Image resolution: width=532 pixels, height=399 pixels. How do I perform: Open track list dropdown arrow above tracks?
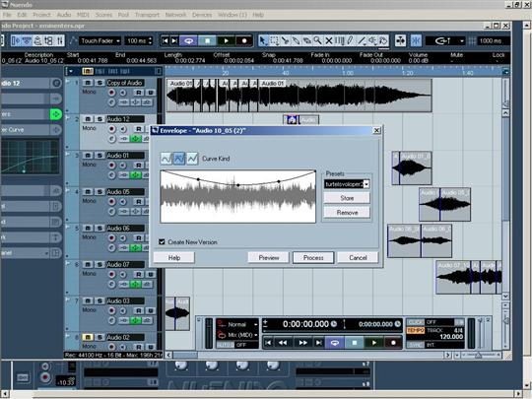[x=71, y=71]
